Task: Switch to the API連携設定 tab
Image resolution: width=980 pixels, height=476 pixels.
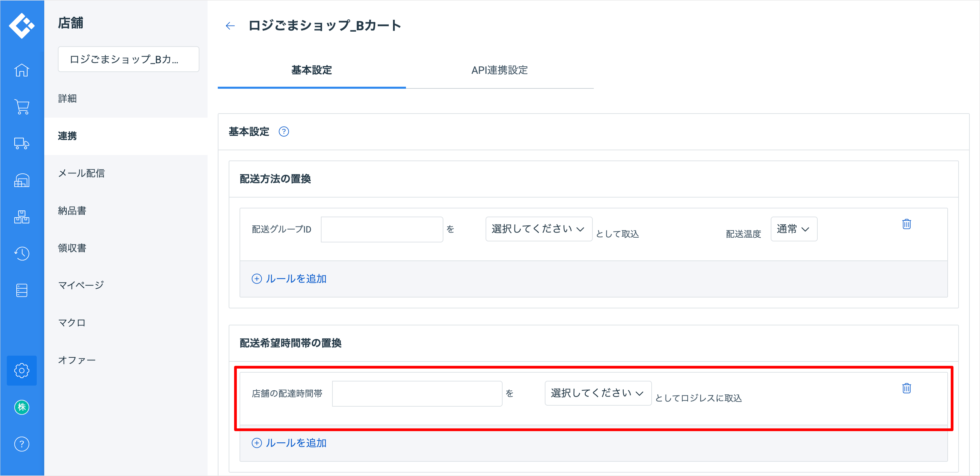Action: 499,70
